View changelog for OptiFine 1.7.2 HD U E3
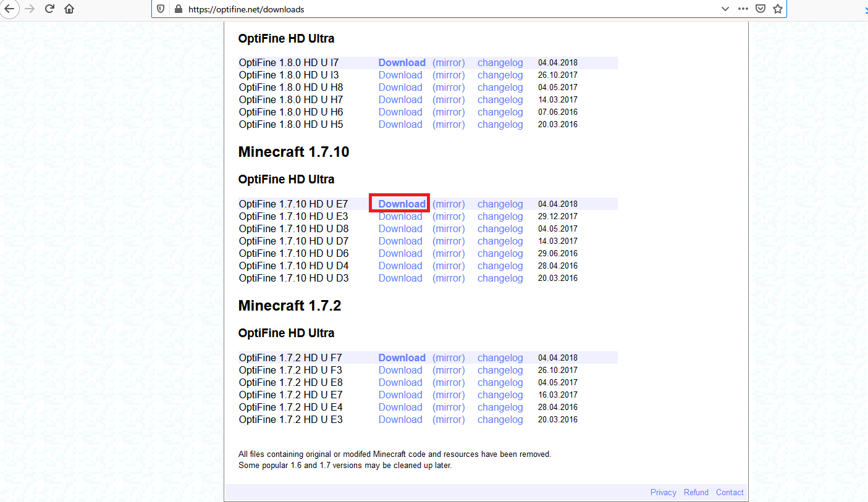This screenshot has height=502, width=868. (x=500, y=419)
